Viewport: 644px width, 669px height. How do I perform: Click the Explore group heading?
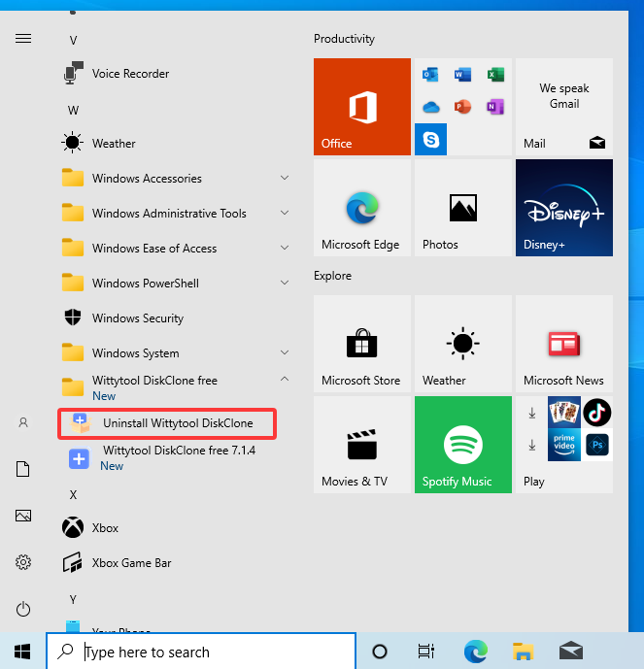(x=332, y=276)
